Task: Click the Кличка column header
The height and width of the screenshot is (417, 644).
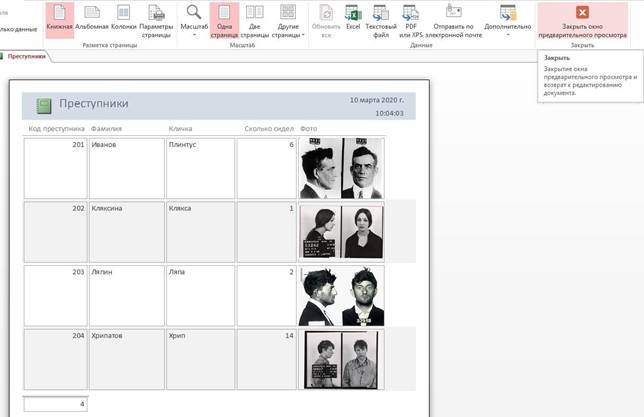Action: 180,129
